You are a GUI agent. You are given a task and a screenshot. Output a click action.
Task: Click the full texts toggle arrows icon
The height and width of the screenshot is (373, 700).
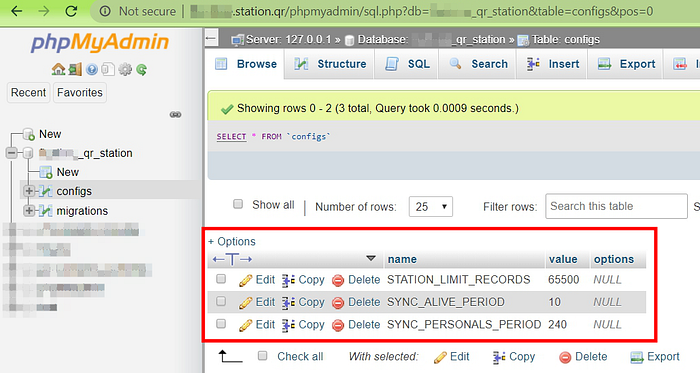pyautogui.click(x=232, y=259)
